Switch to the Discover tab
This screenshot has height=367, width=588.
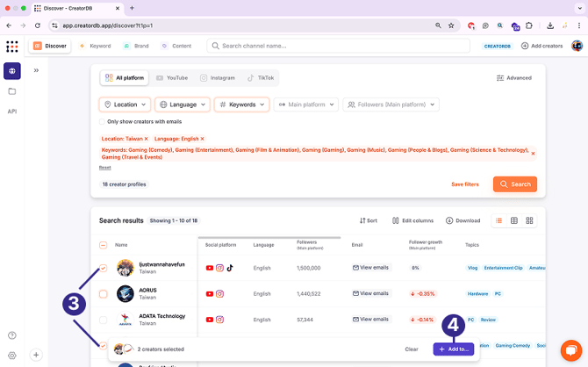[50, 46]
